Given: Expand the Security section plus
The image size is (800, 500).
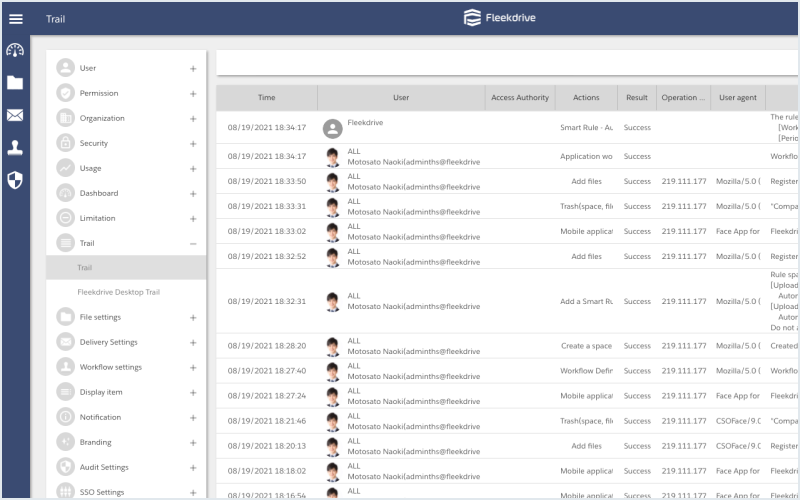Looking at the screenshot, I should (x=193, y=144).
